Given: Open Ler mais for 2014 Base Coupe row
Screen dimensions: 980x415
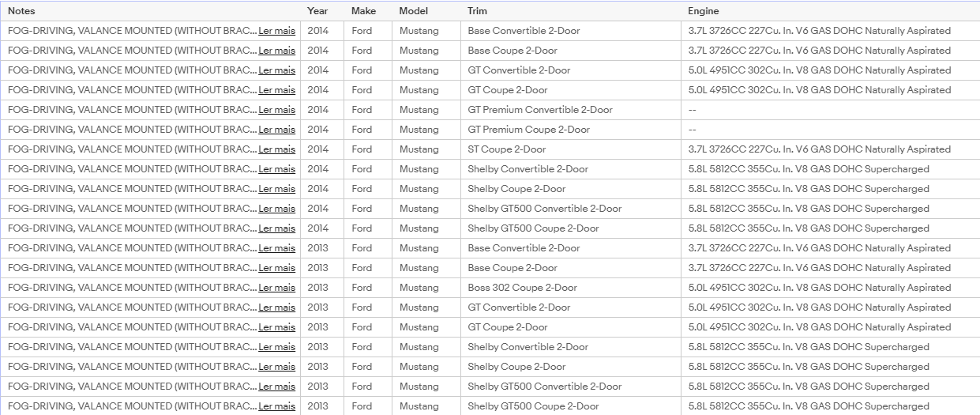Looking at the screenshot, I should point(277,51).
